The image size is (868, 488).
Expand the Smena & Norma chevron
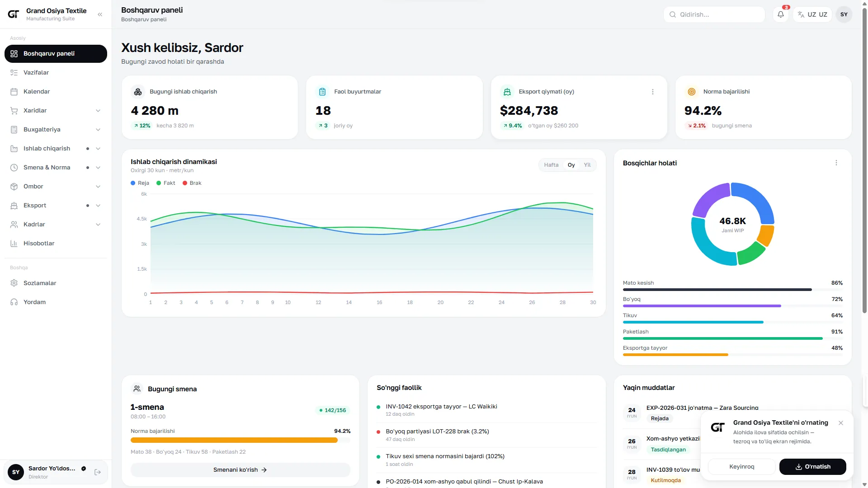pos(98,168)
